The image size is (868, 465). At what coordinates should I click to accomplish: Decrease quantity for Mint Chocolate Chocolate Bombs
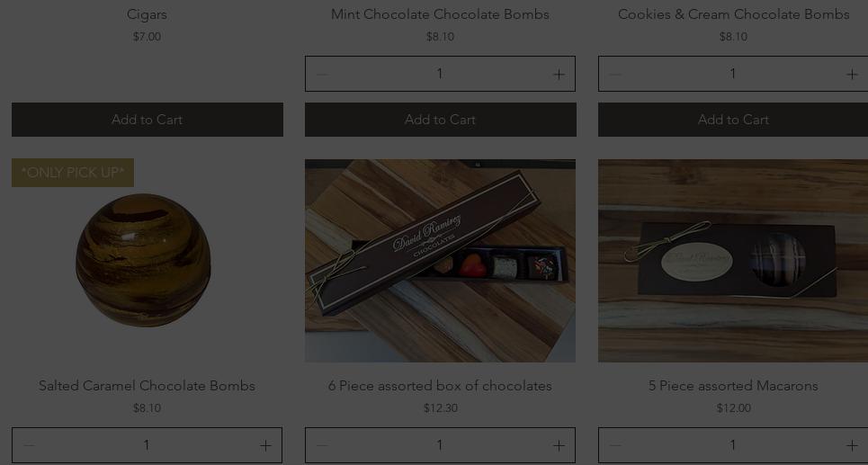(322, 74)
